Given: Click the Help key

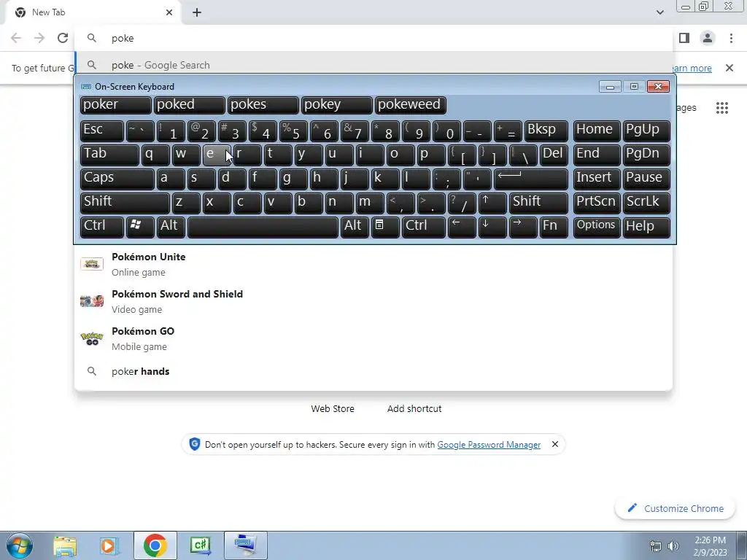Looking at the screenshot, I should point(646,227).
